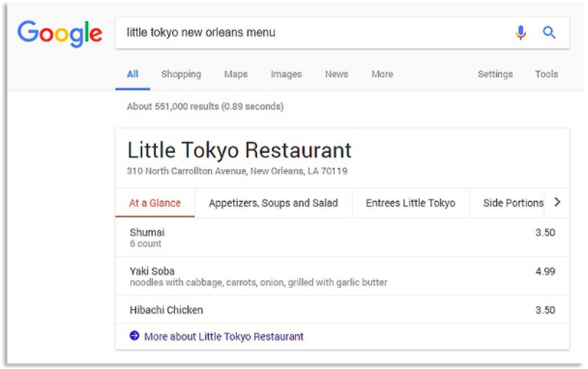The width and height of the screenshot is (588, 369).
Task: Open the Settings menu
Action: [495, 74]
